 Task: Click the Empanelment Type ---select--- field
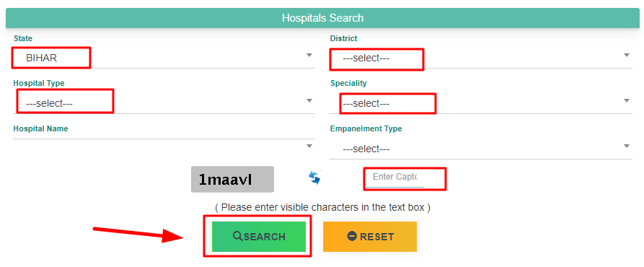click(481, 149)
